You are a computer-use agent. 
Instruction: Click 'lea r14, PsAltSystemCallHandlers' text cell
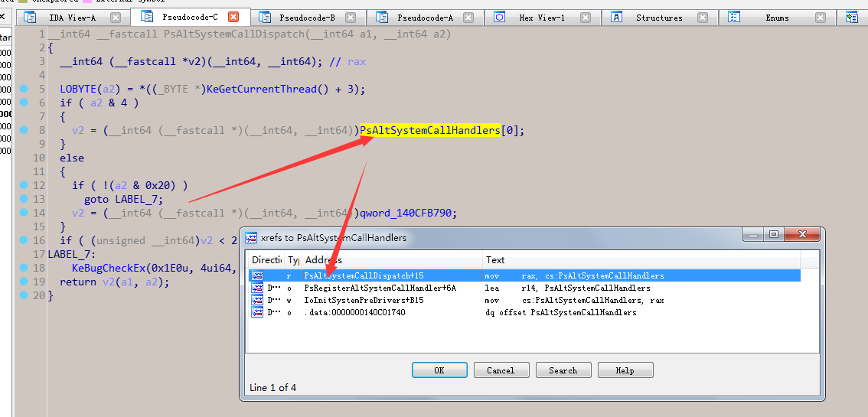click(567, 288)
